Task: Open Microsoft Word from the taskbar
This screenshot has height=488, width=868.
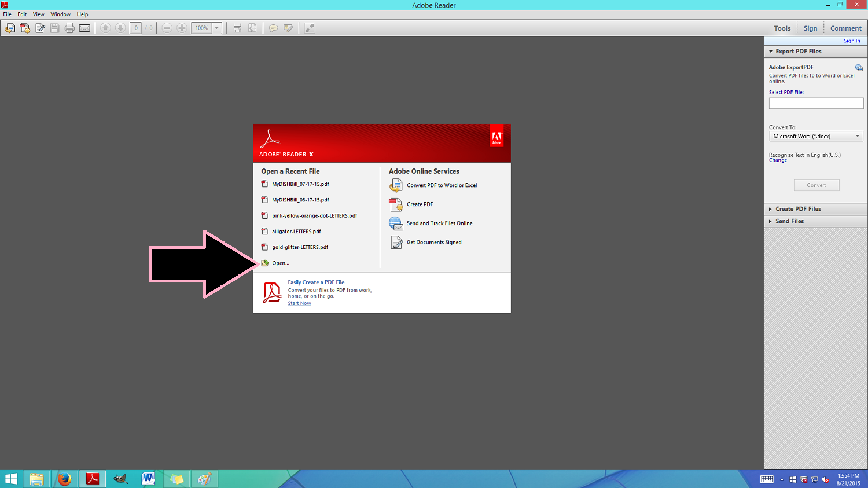Action: click(x=148, y=479)
